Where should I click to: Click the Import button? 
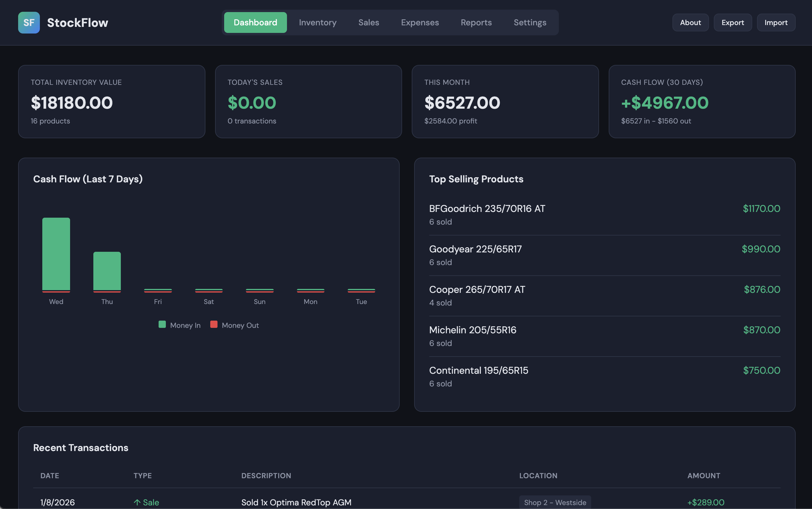(776, 22)
